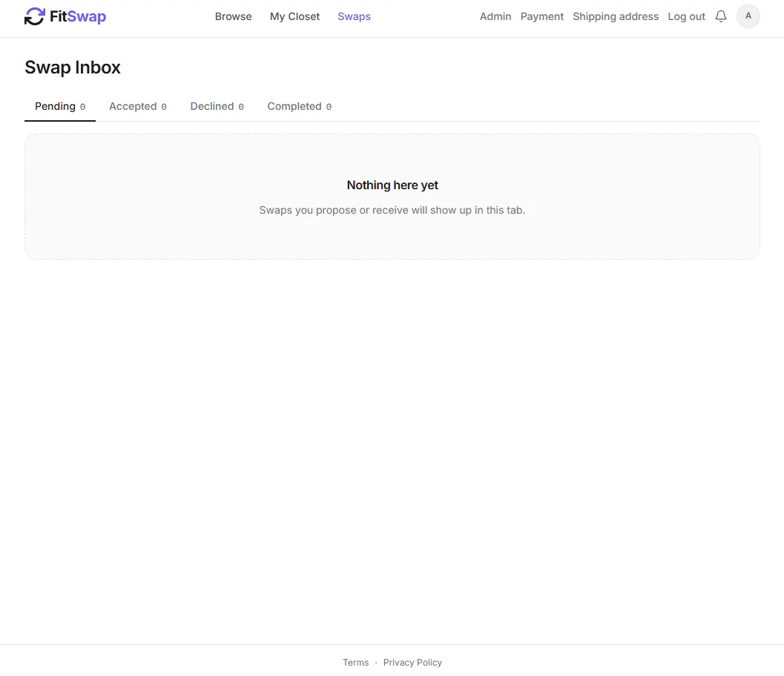Click Log out
This screenshot has height=676, width=784.
[687, 16]
